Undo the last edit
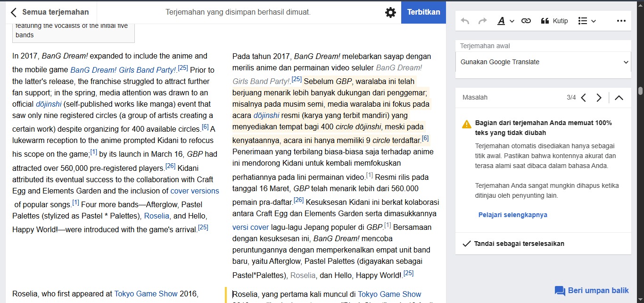The height and width of the screenshot is (303, 644). pos(465,21)
